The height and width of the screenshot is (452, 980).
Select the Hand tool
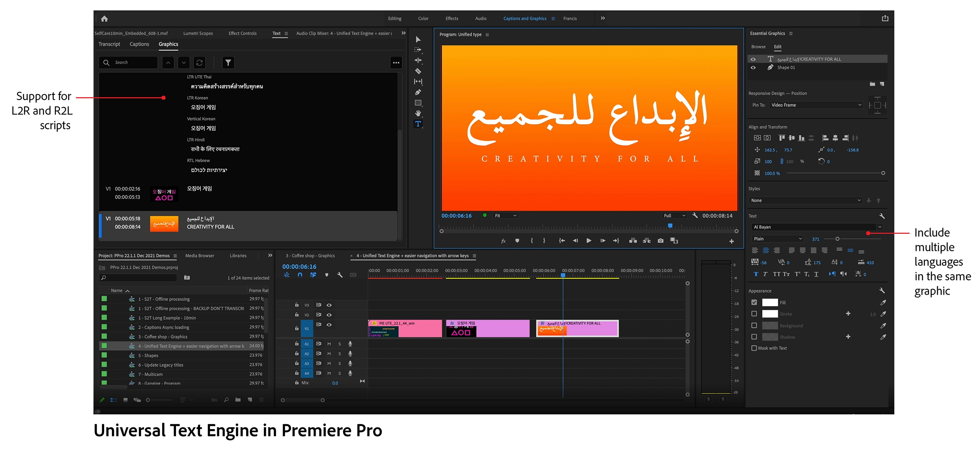pyautogui.click(x=418, y=113)
